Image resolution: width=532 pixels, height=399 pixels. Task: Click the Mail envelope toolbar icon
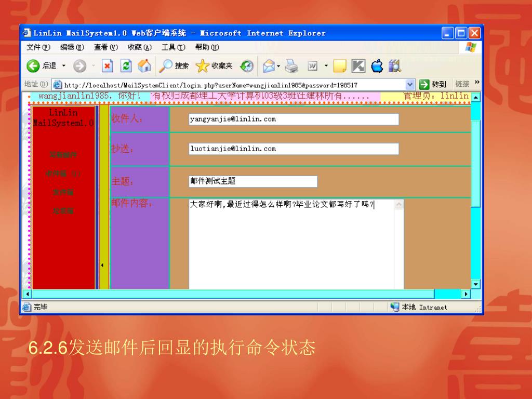pyautogui.click(x=269, y=66)
